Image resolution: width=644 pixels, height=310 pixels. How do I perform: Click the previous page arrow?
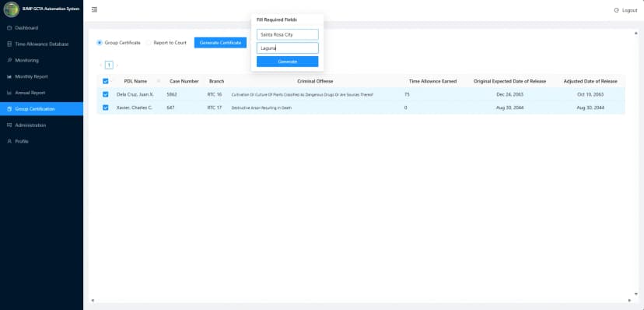click(100, 65)
